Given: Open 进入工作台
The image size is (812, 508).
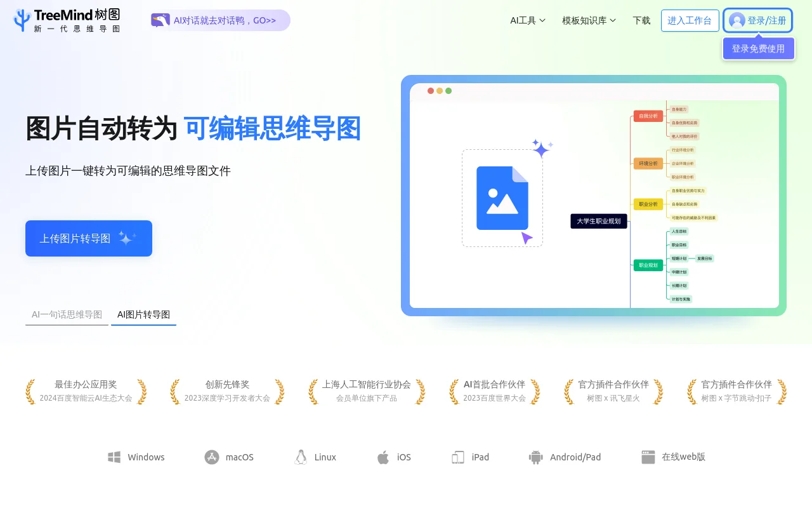Looking at the screenshot, I should (690, 20).
